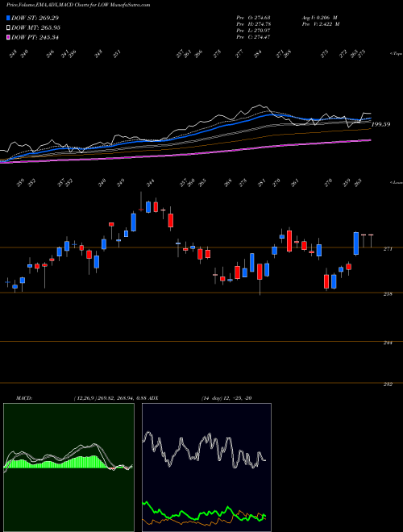Open the dark blue ADX indicator chart

[x=206, y=468]
